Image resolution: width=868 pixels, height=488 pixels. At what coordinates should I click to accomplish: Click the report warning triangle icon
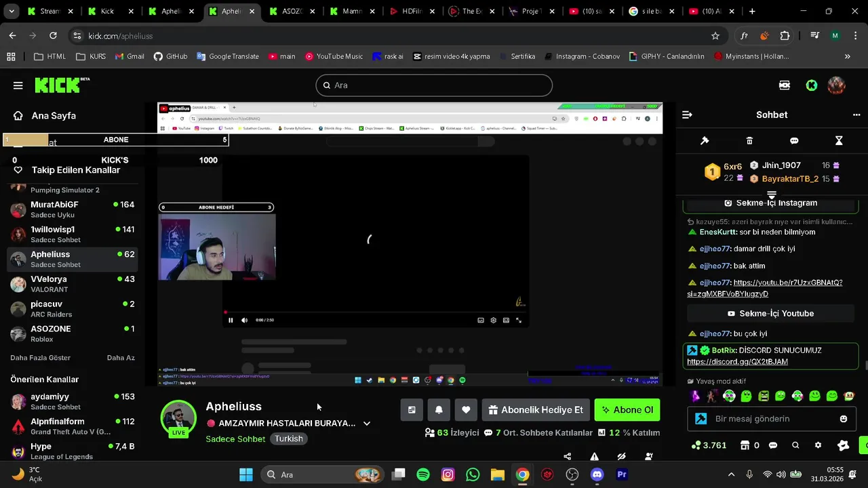tap(594, 456)
